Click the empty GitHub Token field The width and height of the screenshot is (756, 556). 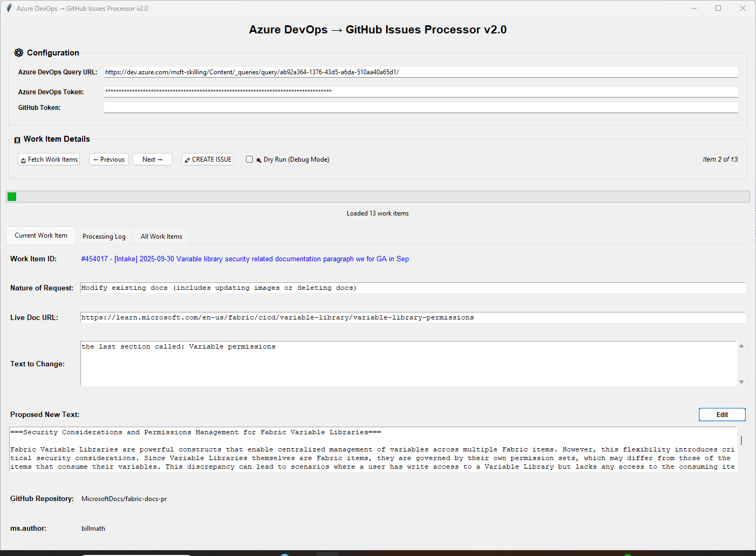(x=421, y=107)
